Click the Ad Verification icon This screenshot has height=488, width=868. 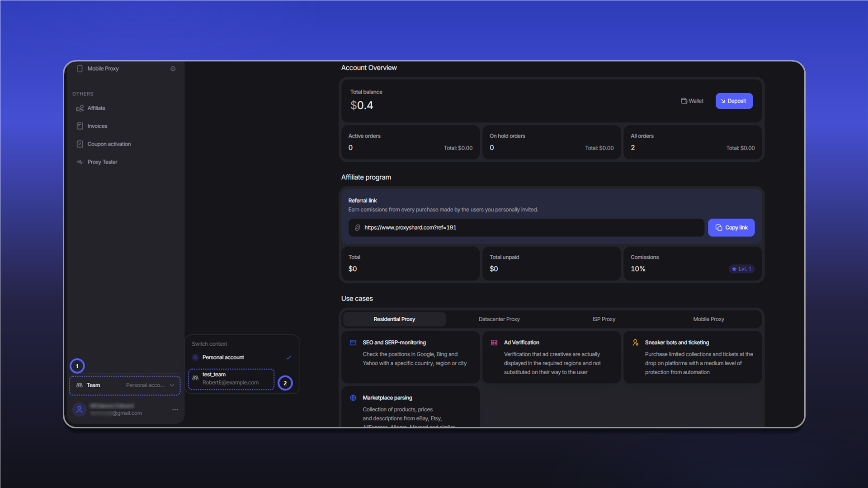(494, 343)
